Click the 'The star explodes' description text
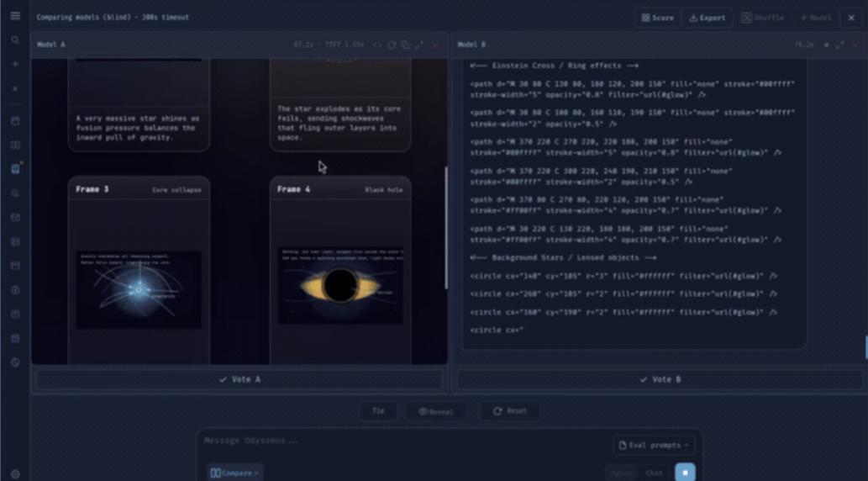 (x=339, y=123)
